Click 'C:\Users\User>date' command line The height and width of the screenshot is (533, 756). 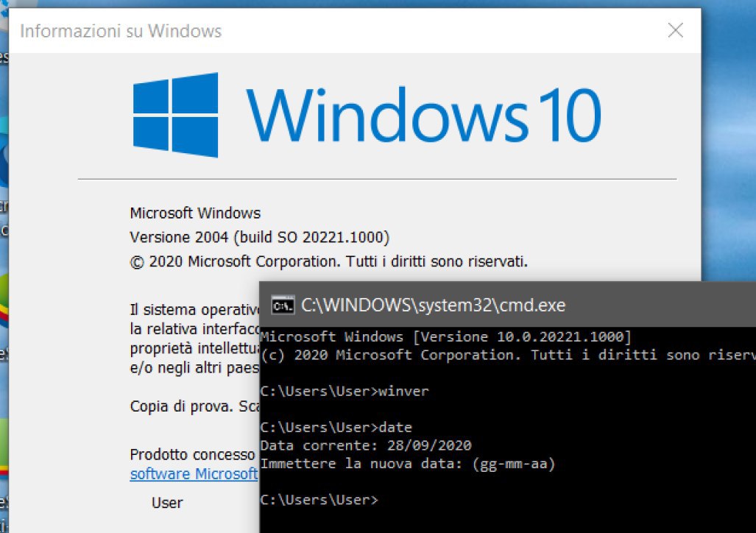336,428
